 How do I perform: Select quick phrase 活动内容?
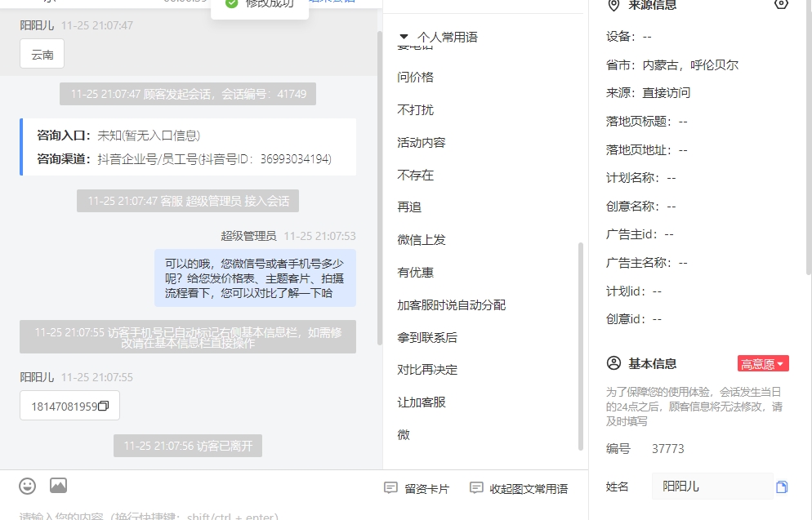pyautogui.click(x=421, y=142)
